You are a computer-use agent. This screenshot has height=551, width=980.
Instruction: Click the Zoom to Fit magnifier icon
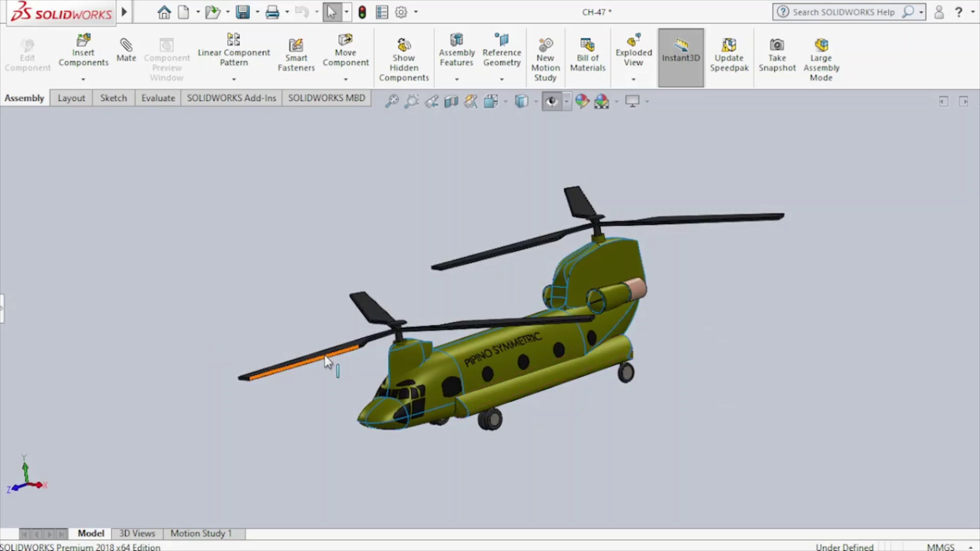point(391,101)
